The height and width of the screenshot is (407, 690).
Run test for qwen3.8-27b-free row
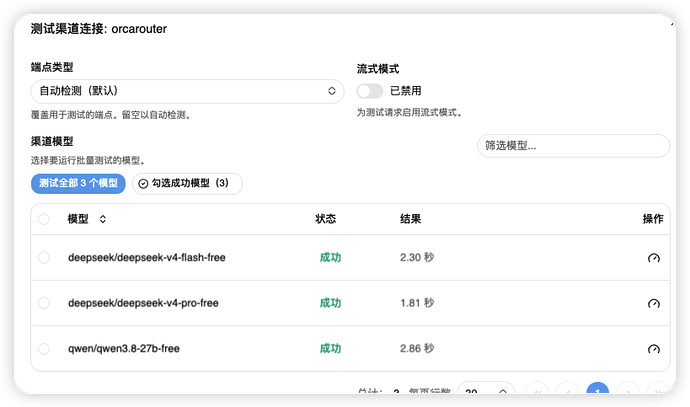(653, 349)
